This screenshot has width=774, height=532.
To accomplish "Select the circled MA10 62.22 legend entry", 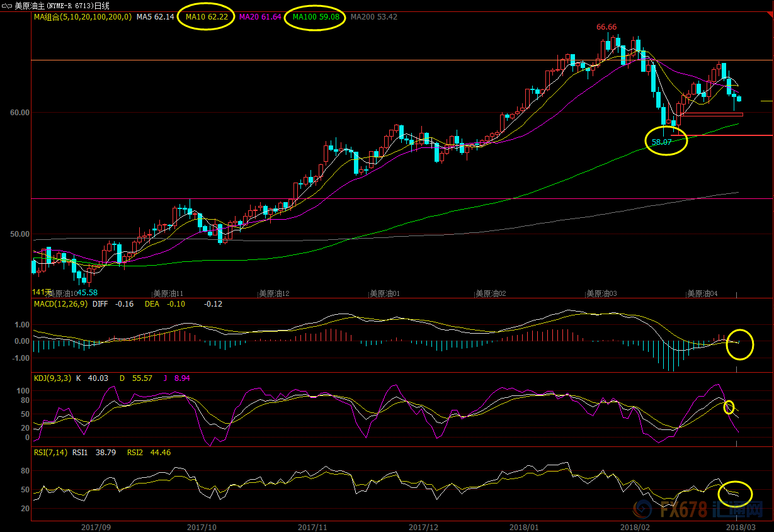I will click(207, 17).
